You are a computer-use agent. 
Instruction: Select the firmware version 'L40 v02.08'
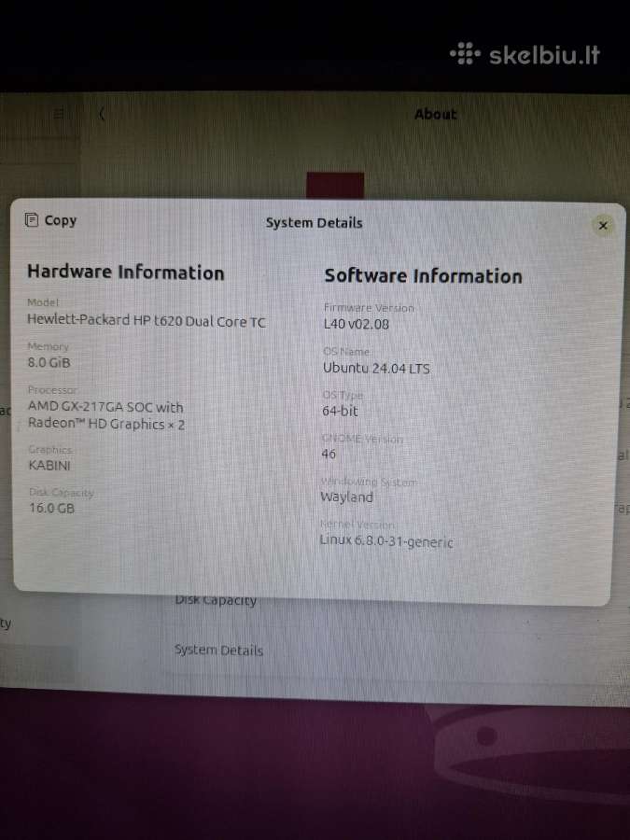pyautogui.click(x=357, y=324)
